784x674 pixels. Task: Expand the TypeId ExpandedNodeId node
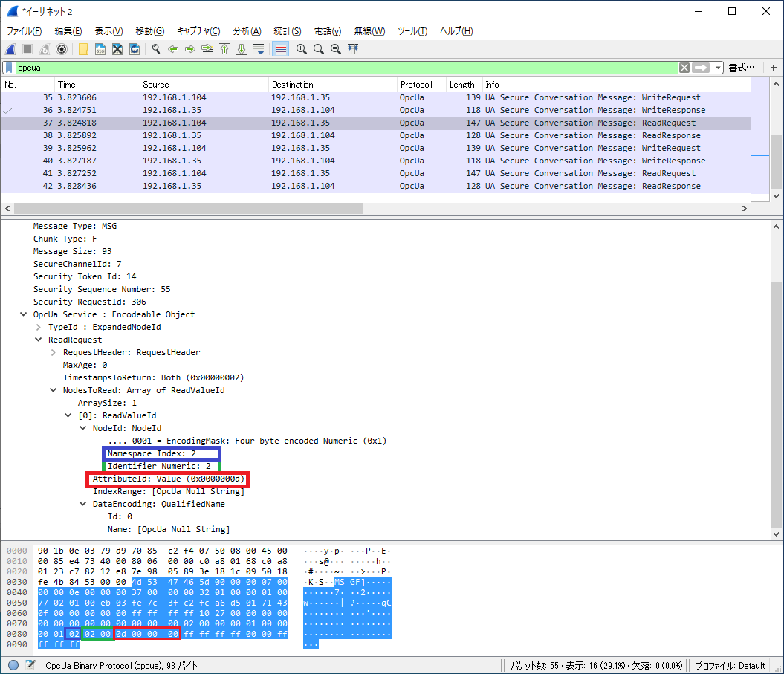pos(39,327)
